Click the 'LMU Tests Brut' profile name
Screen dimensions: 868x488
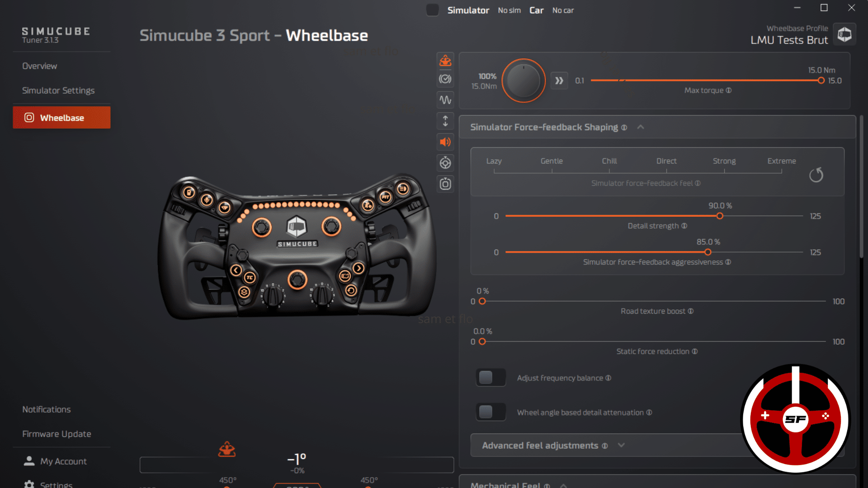tap(789, 40)
